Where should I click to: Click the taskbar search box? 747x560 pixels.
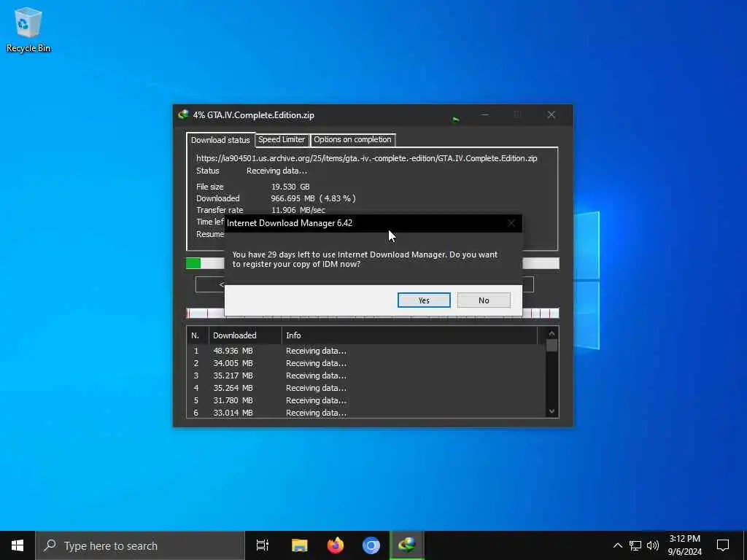point(140,545)
